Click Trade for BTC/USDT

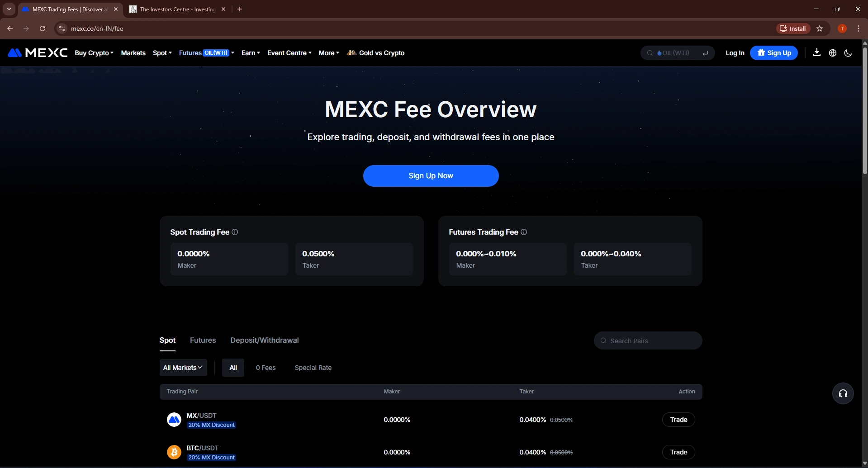[x=678, y=452]
